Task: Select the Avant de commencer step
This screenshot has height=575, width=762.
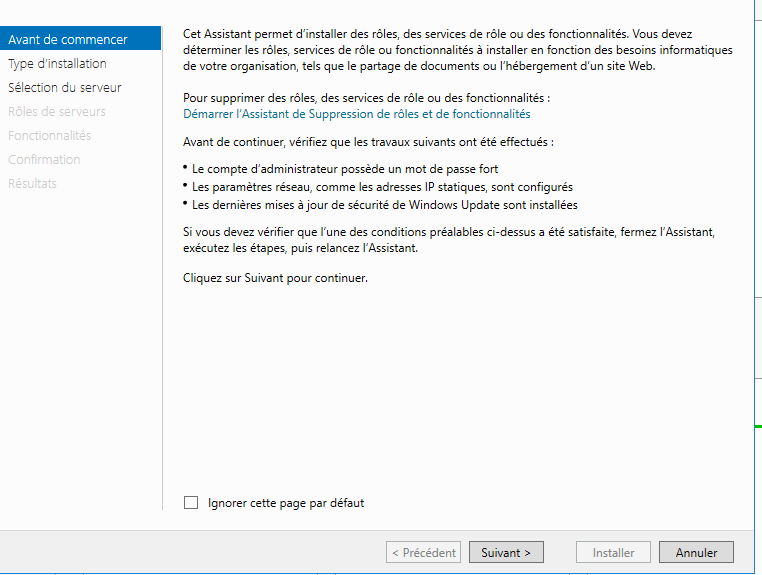Action: 80,39
